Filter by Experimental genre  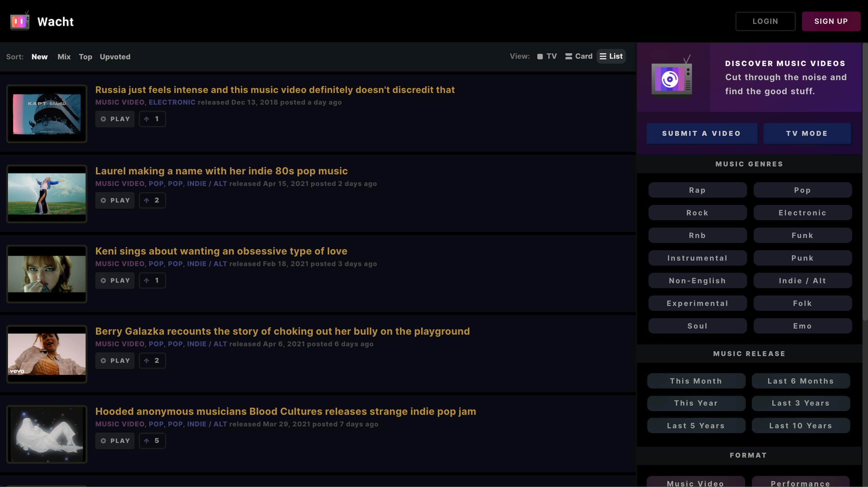697,303
